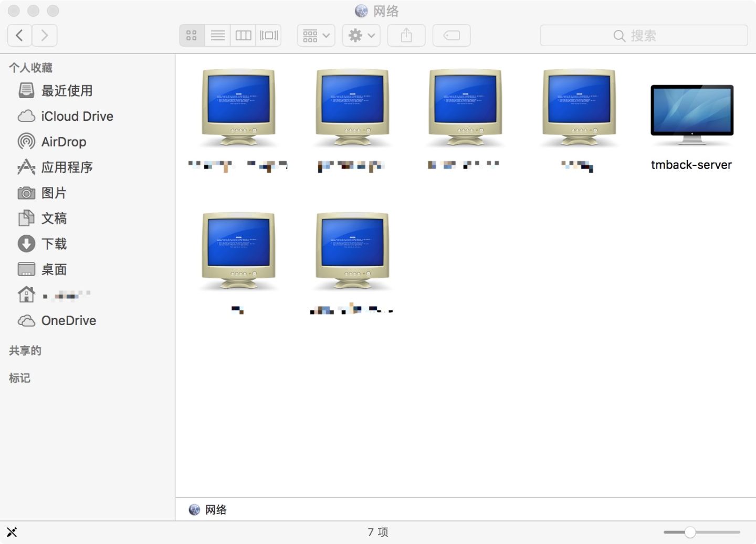Screen dimensions: 756x544
Task: Open 应用程序 in the sidebar
Action: (87, 168)
